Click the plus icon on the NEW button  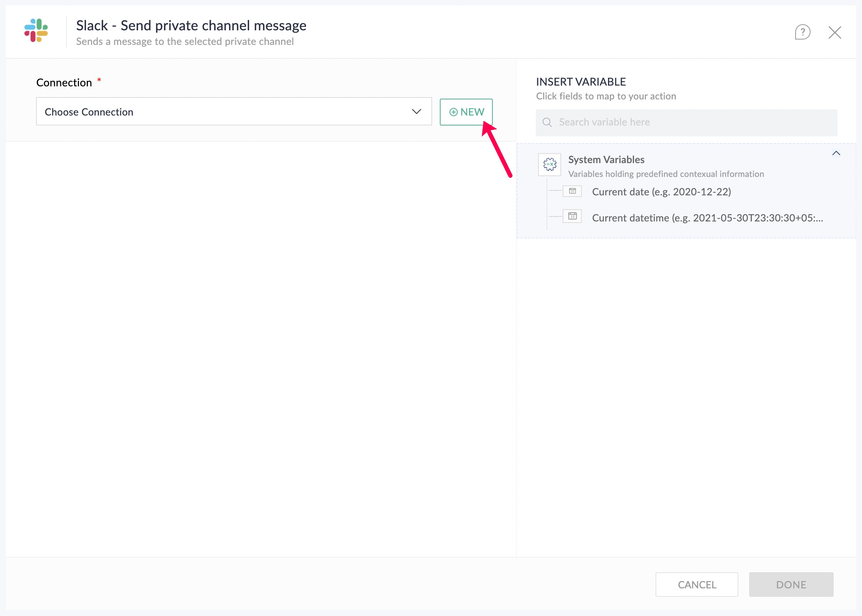click(453, 112)
